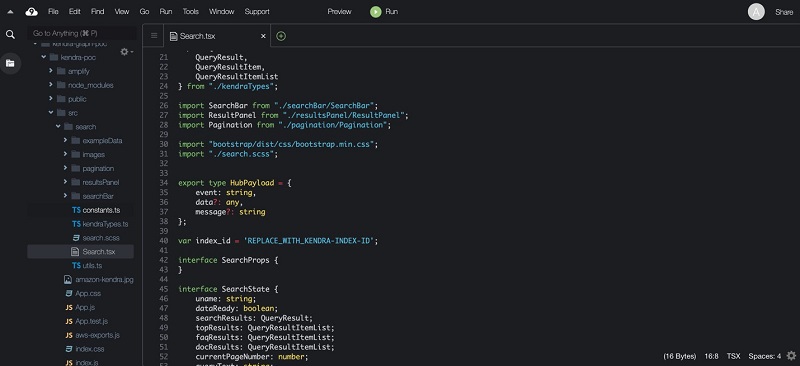Click the TS icon beside utils.ts
This screenshot has height=366, width=800.
[x=76, y=265]
